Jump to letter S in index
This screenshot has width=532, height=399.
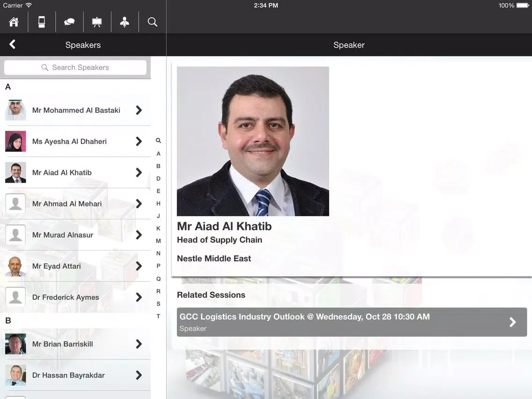(158, 303)
